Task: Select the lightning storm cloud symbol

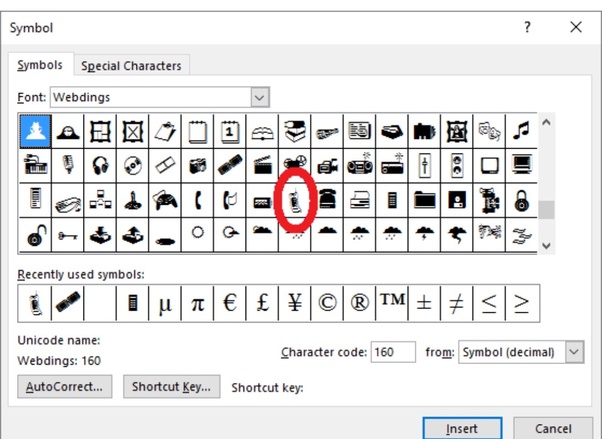Action: pyautogui.click(x=424, y=234)
